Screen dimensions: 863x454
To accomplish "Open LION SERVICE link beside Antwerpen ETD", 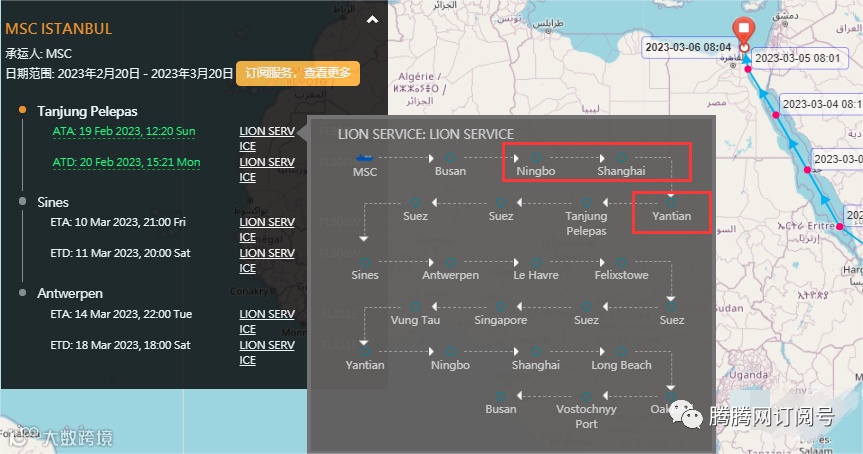I will (x=267, y=352).
